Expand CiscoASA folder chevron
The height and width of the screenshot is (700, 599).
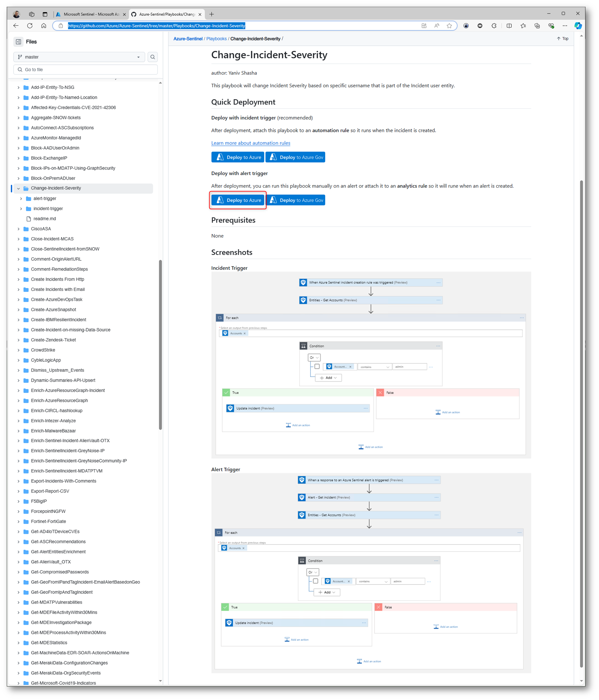pyautogui.click(x=19, y=229)
